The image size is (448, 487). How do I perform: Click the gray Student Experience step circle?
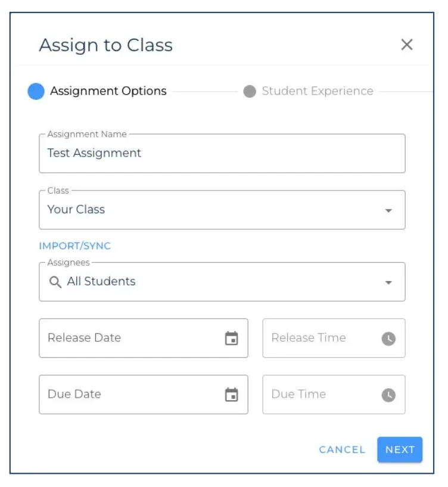click(249, 90)
